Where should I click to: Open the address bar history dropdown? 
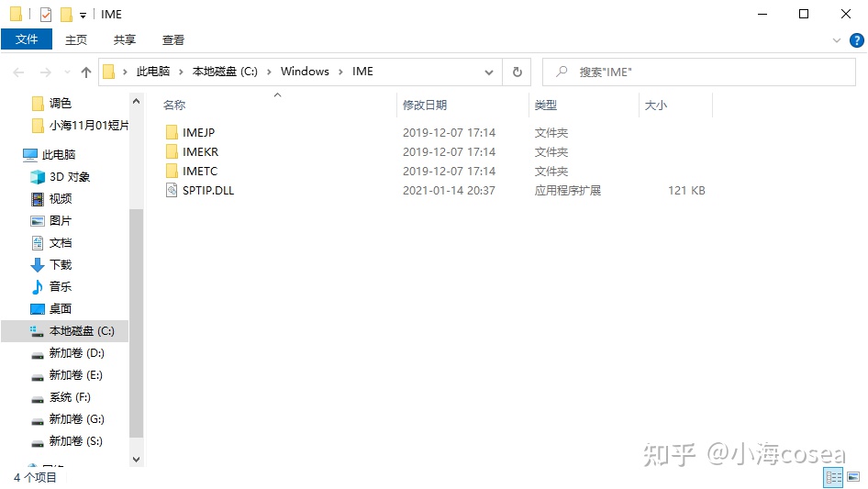pyautogui.click(x=489, y=72)
